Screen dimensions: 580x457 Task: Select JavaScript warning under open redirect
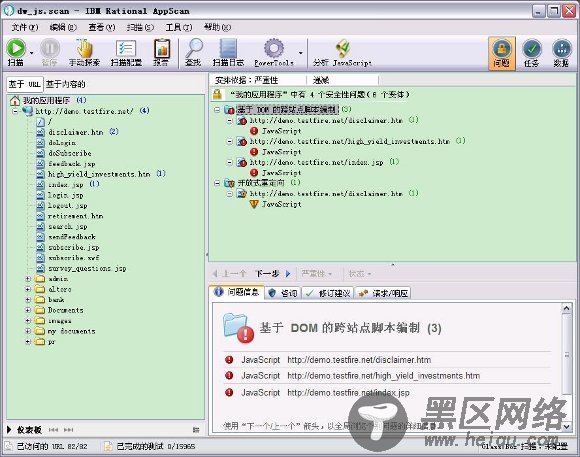click(281, 204)
